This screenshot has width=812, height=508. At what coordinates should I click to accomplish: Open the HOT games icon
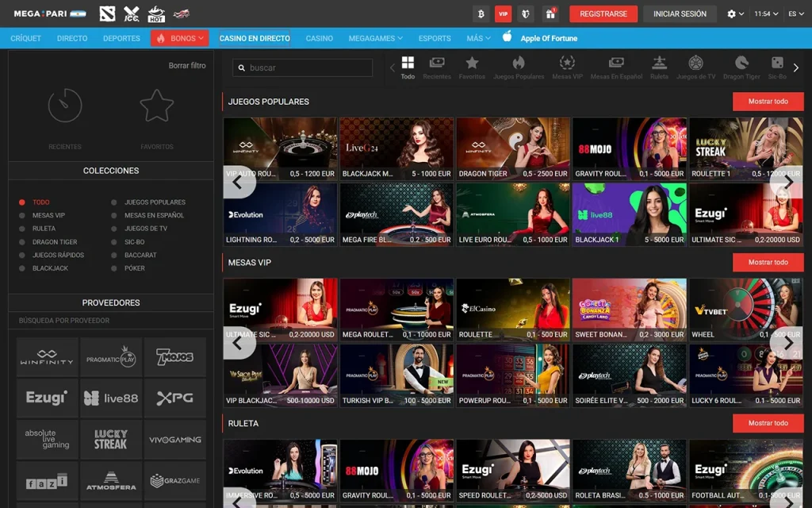coord(156,14)
